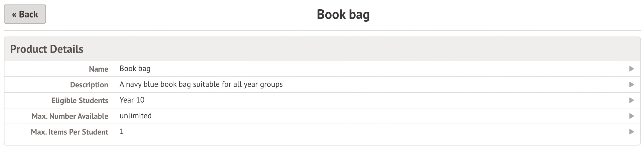
Task: Expand the Name row arrow
Action: [x=631, y=69]
